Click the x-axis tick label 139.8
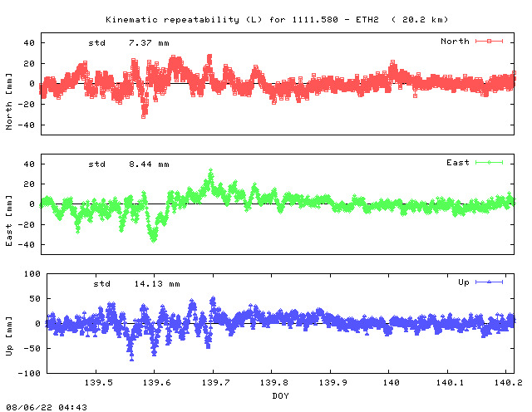 point(274,383)
